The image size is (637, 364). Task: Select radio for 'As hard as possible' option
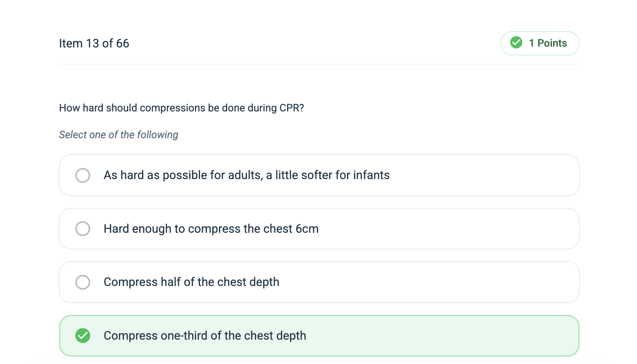[x=83, y=175]
